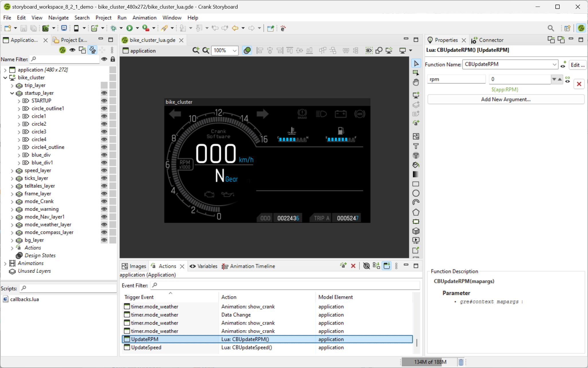The image size is (588, 368).
Task: Select the hand pan tool
Action: pyautogui.click(x=416, y=83)
